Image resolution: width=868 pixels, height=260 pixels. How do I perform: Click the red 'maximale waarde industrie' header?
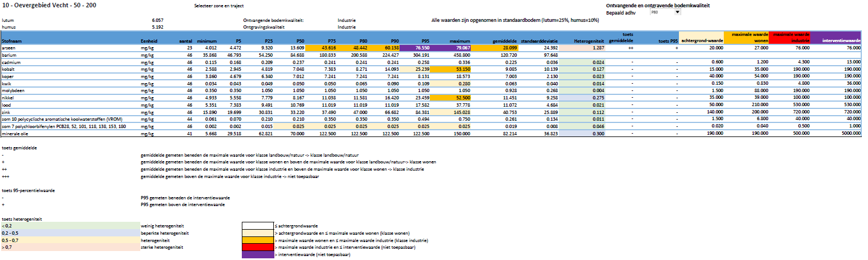coord(790,38)
